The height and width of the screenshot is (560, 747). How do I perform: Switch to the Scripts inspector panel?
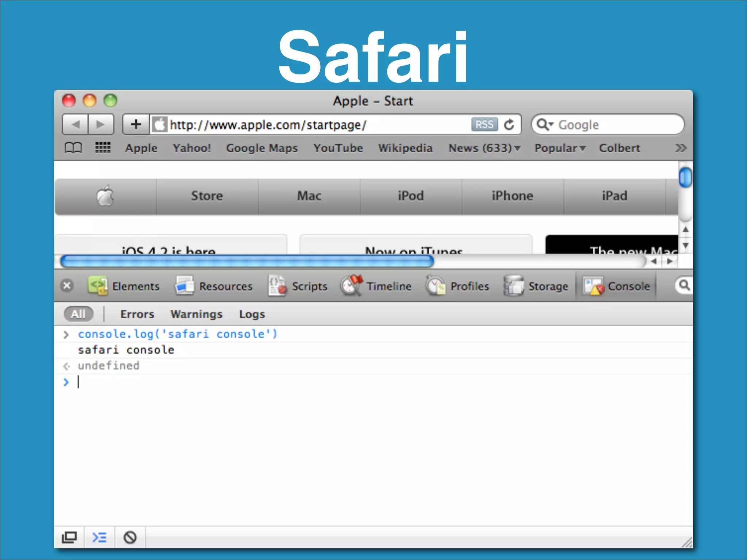coord(298,286)
